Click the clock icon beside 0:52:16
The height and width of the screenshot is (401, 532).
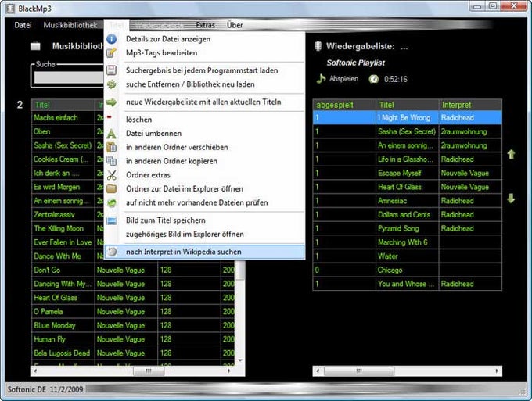[x=373, y=79]
